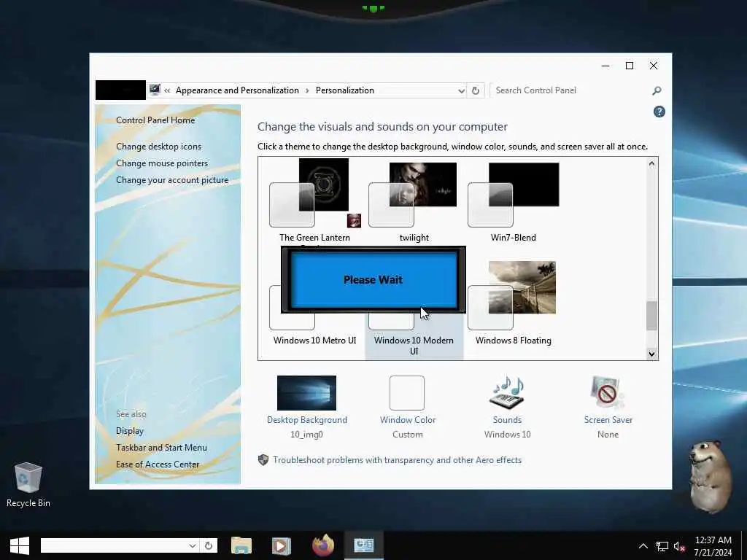This screenshot has height=560, width=747.
Task: Open Ease of Access Center link
Action: (x=158, y=464)
